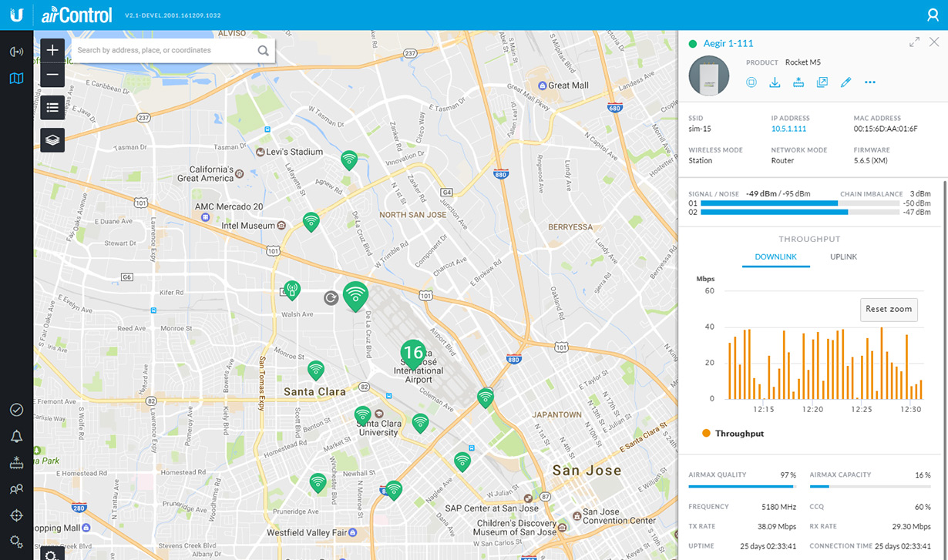The image size is (948, 560).
Task: Click wifi marker above Santa Clara label
Action: (x=315, y=371)
